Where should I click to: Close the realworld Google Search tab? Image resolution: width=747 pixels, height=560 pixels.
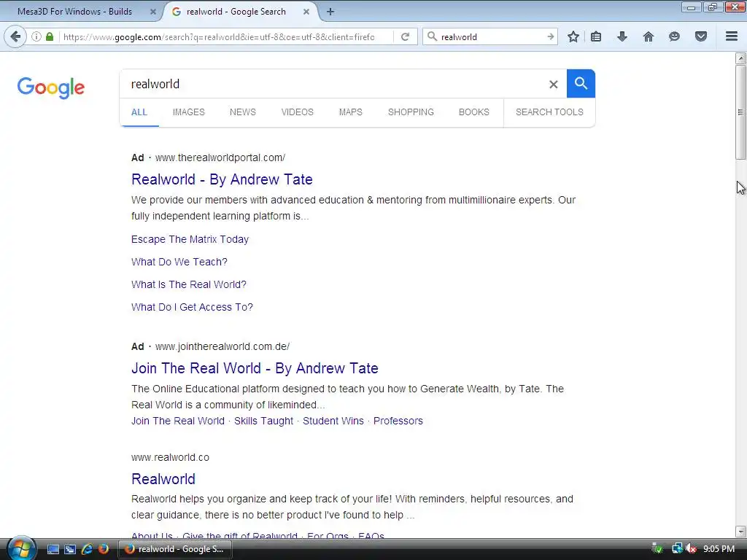(306, 12)
